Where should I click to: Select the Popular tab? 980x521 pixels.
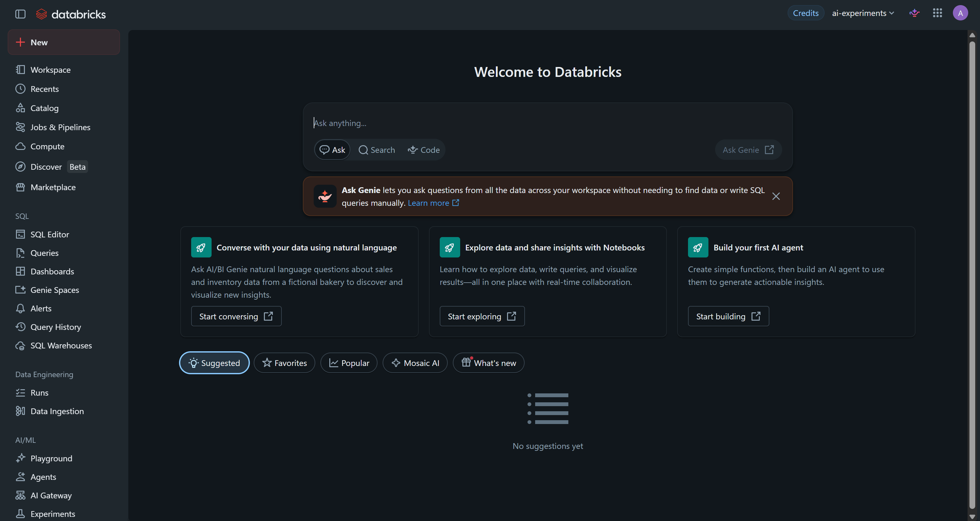(349, 363)
